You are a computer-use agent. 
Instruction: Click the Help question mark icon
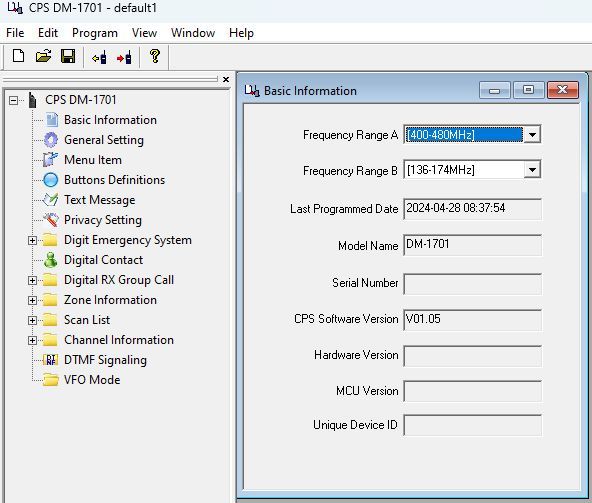point(154,57)
